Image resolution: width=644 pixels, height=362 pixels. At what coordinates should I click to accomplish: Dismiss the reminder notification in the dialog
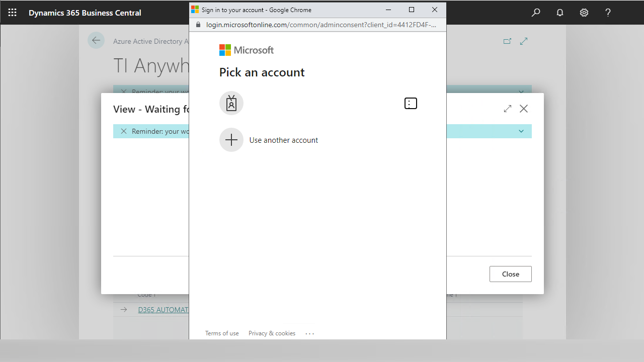pos(124,131)
